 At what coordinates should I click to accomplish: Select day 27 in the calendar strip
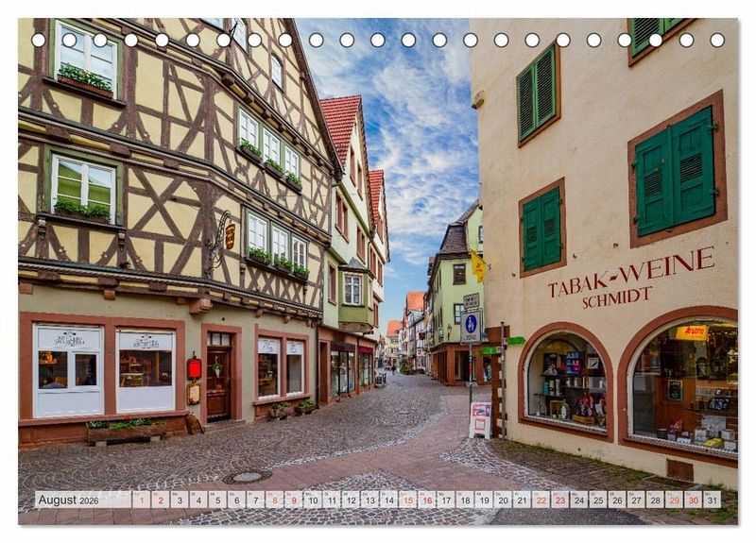click(636, 500)
